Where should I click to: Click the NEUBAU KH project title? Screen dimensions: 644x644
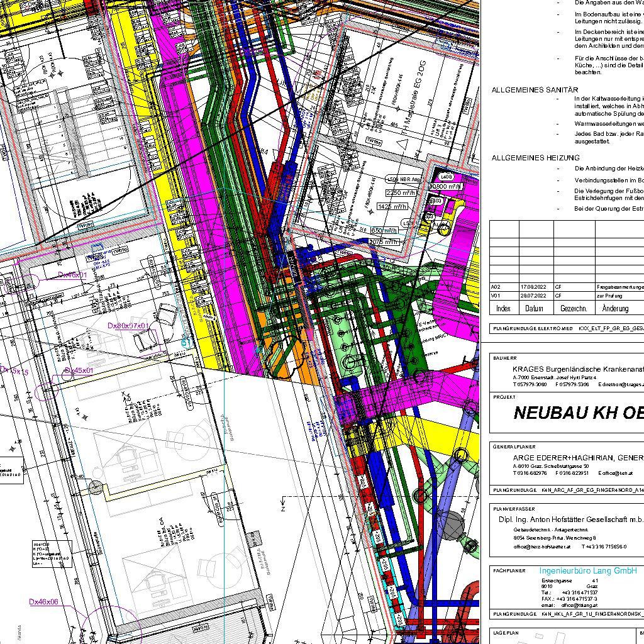[577, 413]
